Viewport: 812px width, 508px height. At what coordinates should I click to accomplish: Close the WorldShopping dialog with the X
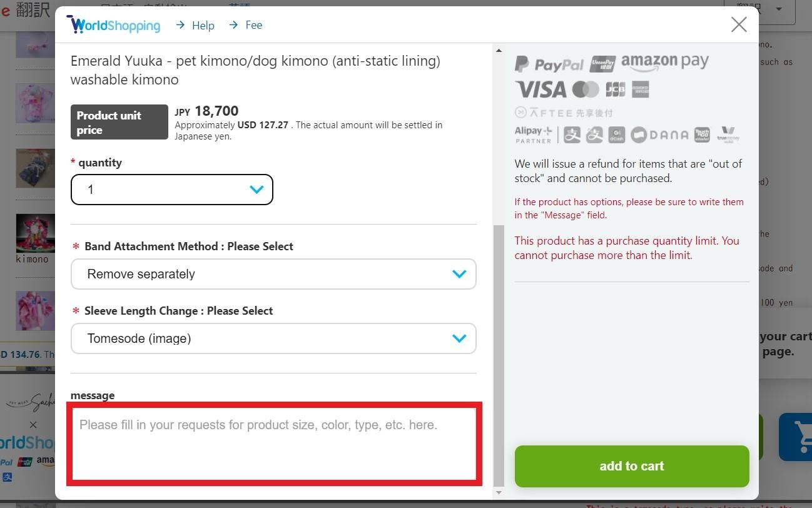click(x=739, y=24)
